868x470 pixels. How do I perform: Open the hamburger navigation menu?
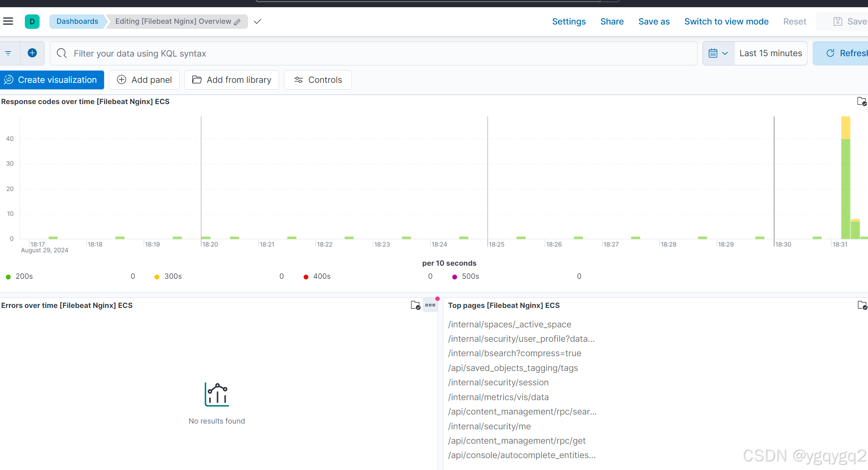pyautogui.click(x=8, y=21)
